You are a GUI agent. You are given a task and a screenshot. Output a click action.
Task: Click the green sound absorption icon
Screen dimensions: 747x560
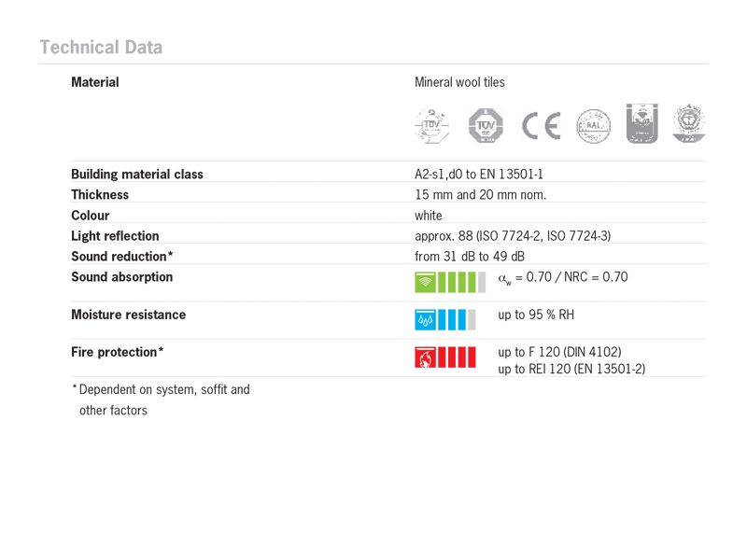(425, 281)
